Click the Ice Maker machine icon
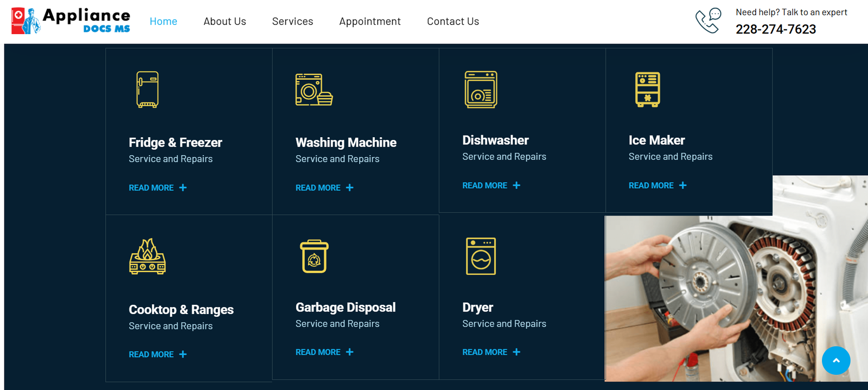Viewport: 868px width, 390px height. click(648, 89)
